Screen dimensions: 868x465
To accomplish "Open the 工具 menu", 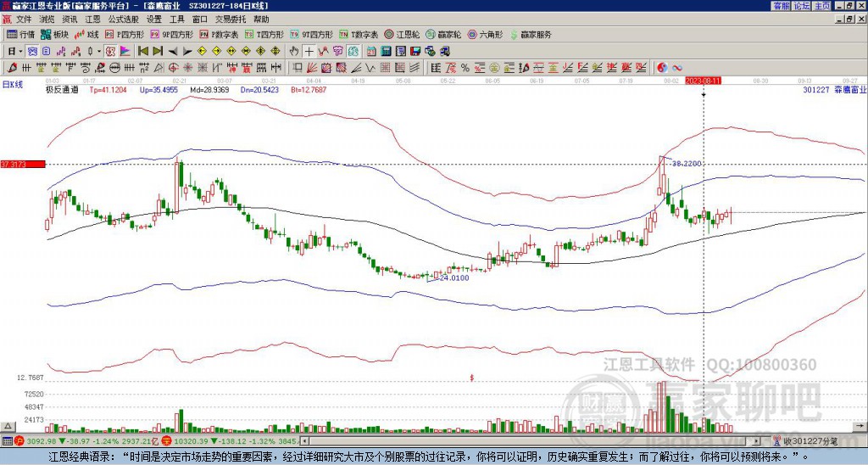I will coord(176,20).
